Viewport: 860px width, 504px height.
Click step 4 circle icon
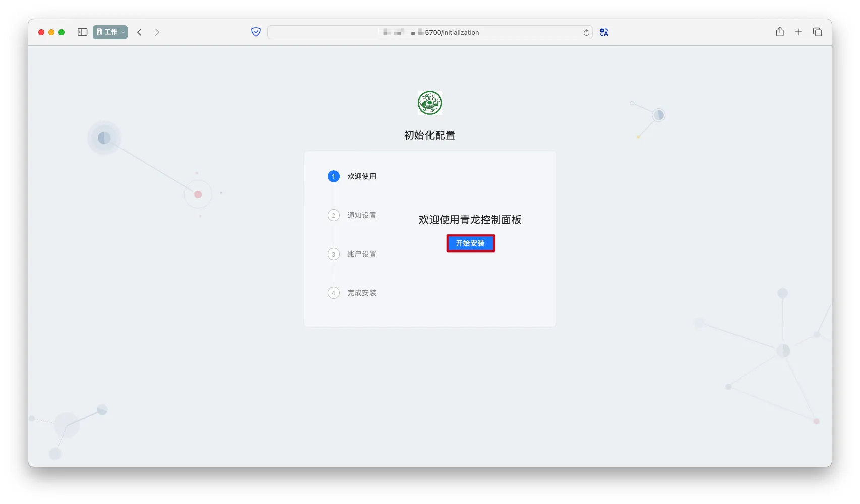click(x=333, y=293)
